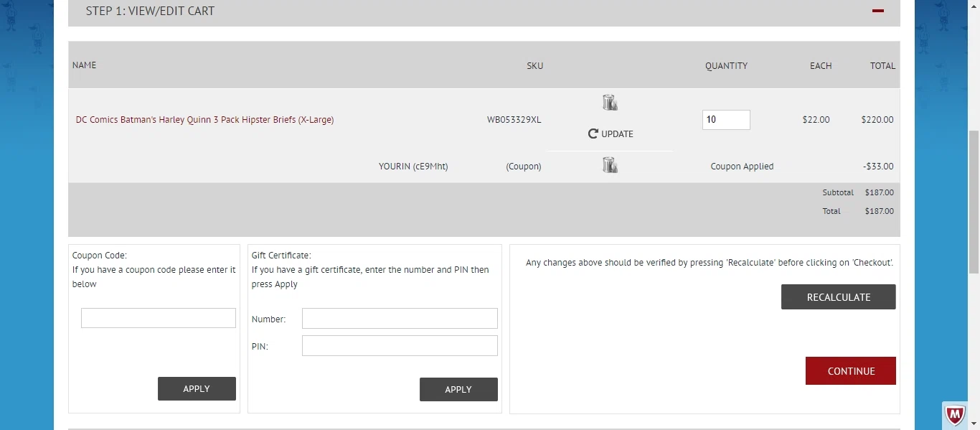
Task: Remove the YOURIN coupon with its trash icon
Action: click(610, 165)
